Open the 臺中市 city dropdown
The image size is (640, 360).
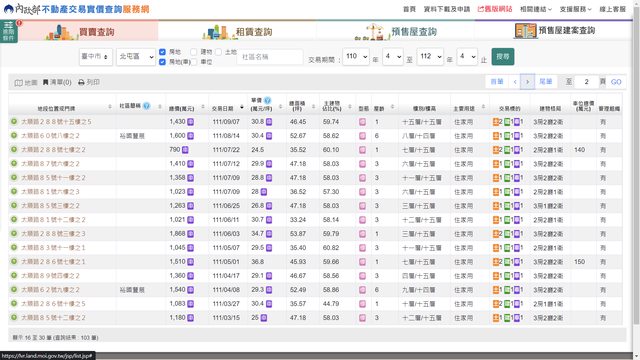pyautogui.click(x=96, y=56)
